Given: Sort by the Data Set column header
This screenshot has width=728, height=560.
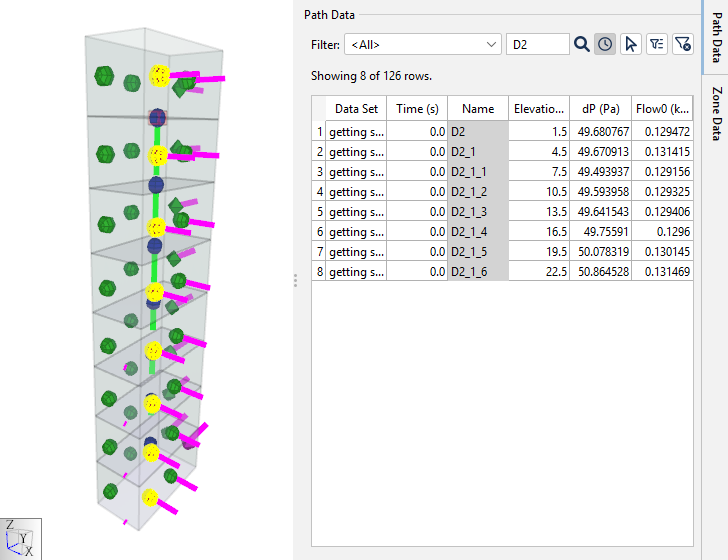Looking at the screenshot, I should coord(356,109).
